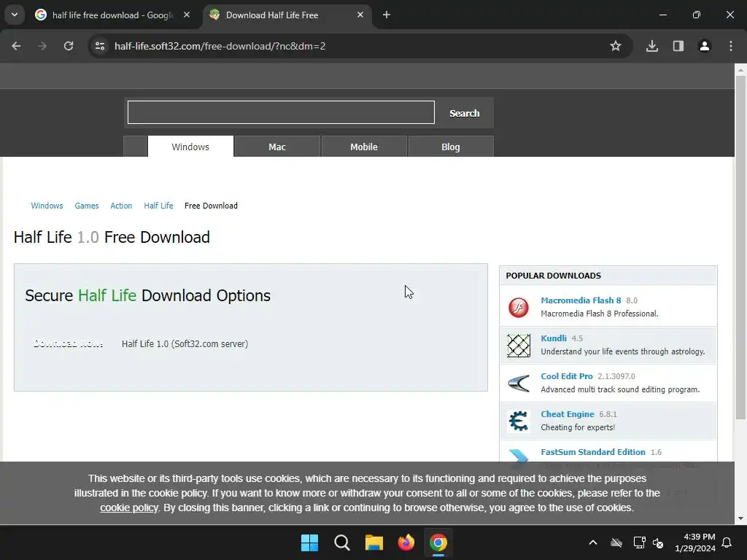The image size is (747, 560).
Task: Select the Windows platform tab
Action: (190, 147)
